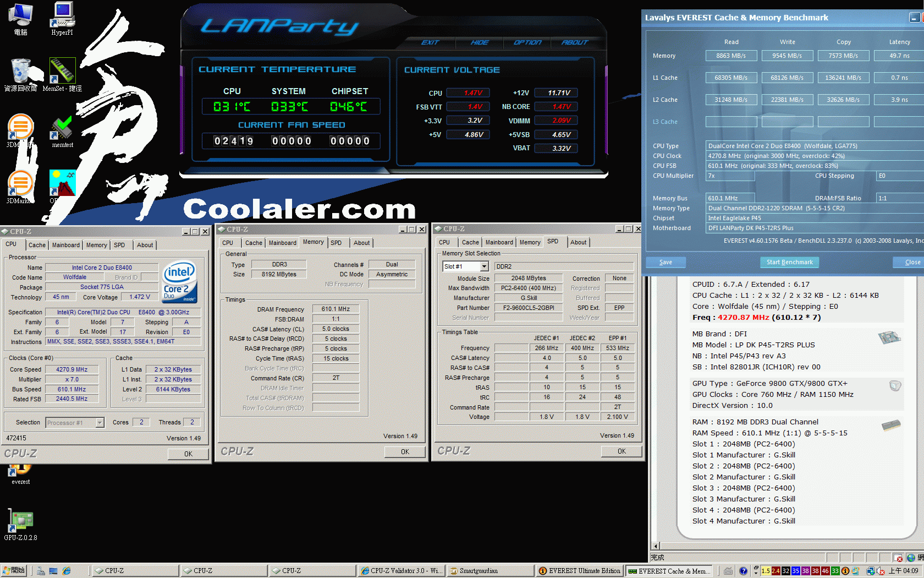Screen dimensions: 924x578
Task: Open the Slot #1 memory slot dropdown
Action: point(484,266)
